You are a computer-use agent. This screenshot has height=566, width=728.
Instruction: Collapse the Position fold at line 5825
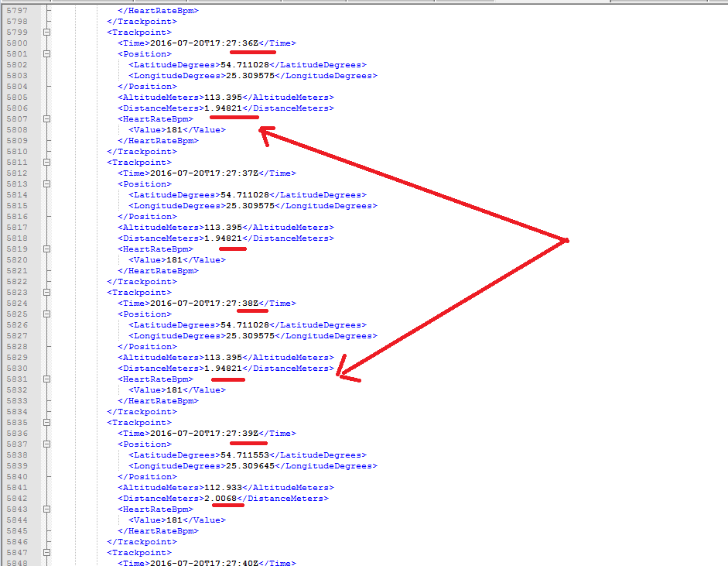click(46, 314)
